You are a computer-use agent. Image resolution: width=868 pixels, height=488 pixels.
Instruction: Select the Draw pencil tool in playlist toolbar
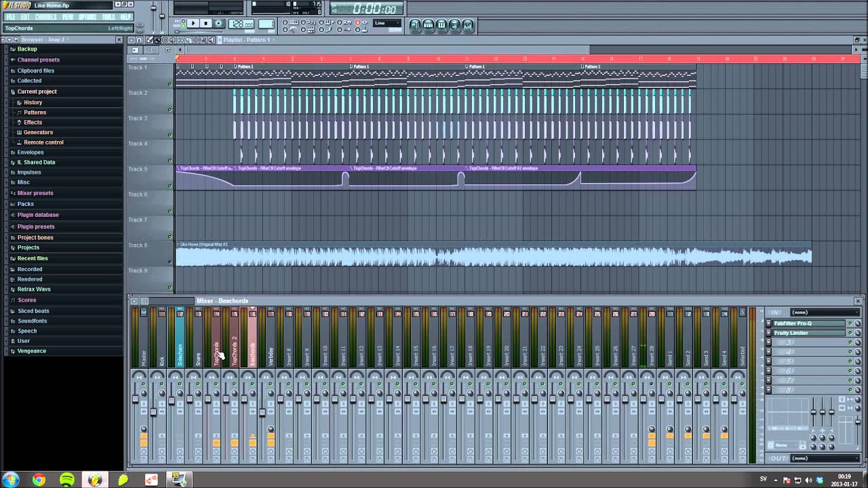click(x=149, y=40)
